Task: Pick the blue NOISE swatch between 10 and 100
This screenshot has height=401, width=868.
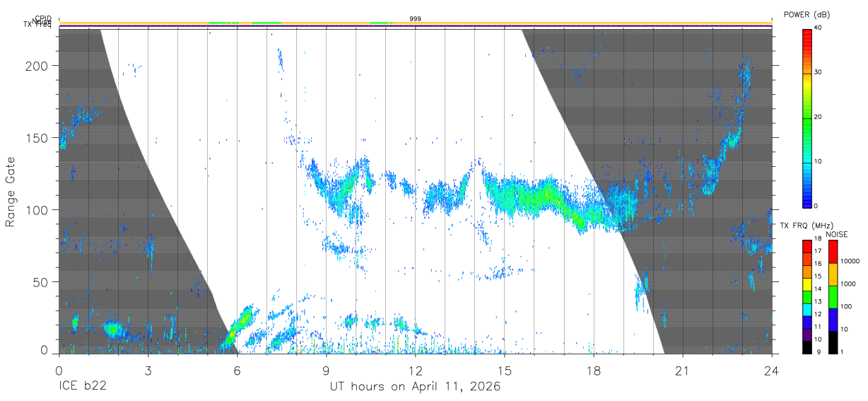Action: (x=833, y=319)
